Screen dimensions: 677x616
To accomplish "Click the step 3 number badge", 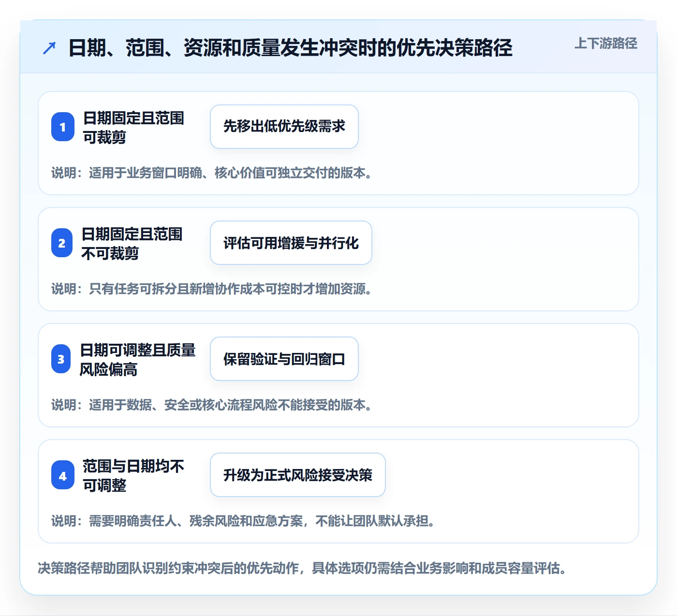I will (61, 359).
